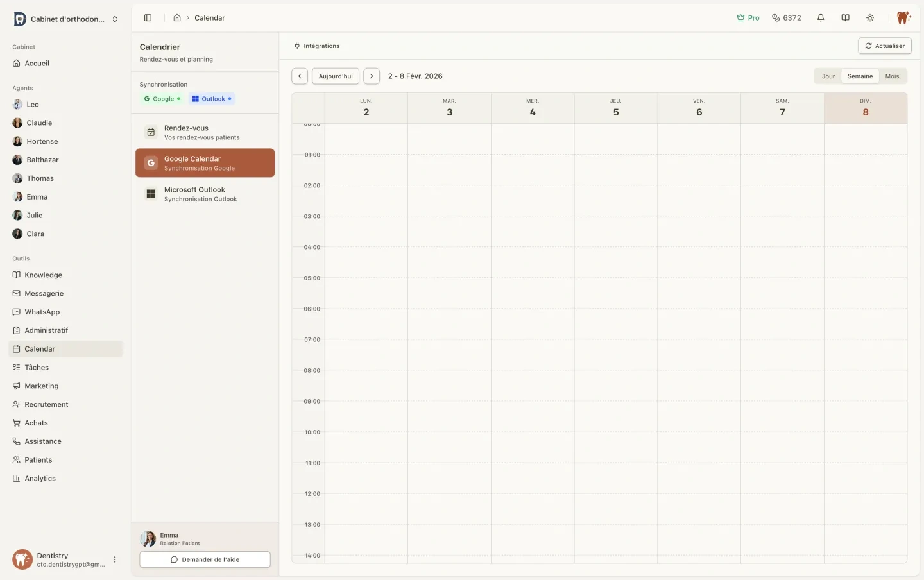Toggle light mode with the sun icon
This screenshot has width=924, height=580.
pyautogui.click(x=869, y=17)
